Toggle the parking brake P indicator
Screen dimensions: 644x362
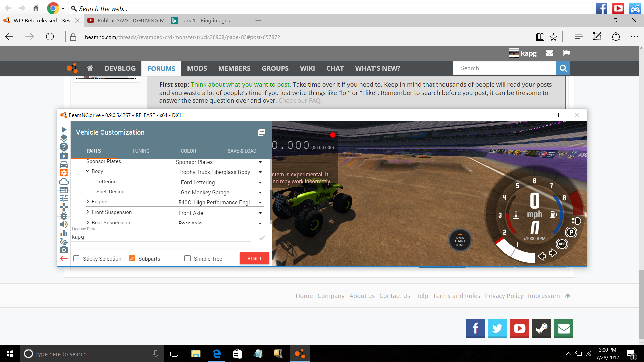(x=571, y=232)
